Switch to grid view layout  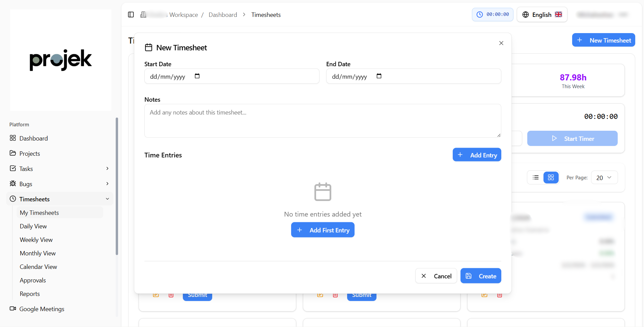tap(551, 177)
